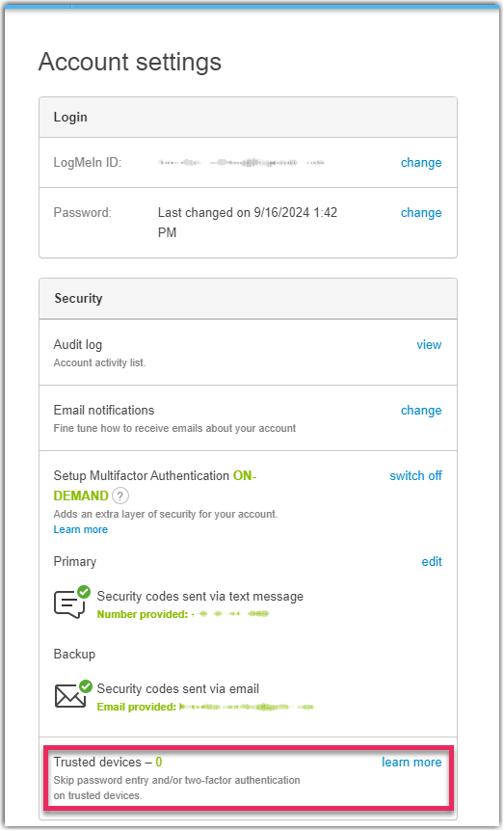This screenshot has height=831, width=504.
Task: Click the text message speech bubble icon
Action: (69, 604)
